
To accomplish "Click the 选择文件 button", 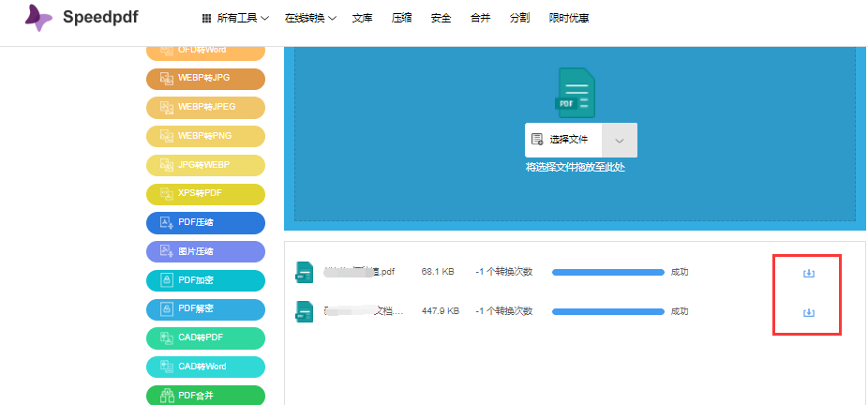I will 563,140.
